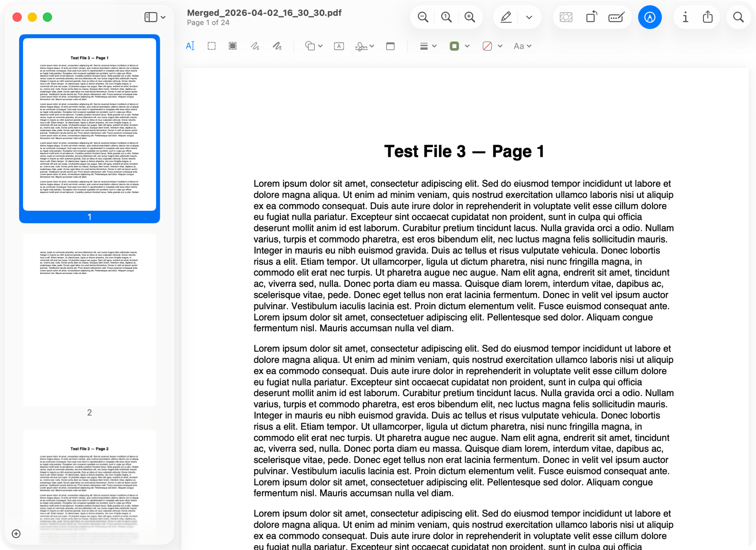Viewport: 756px width, 550px height.
Task: Open the Shapes dropdown
Action: 320,46
